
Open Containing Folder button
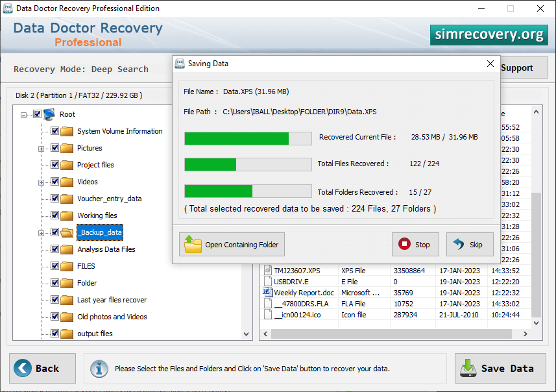coord(232,245)
